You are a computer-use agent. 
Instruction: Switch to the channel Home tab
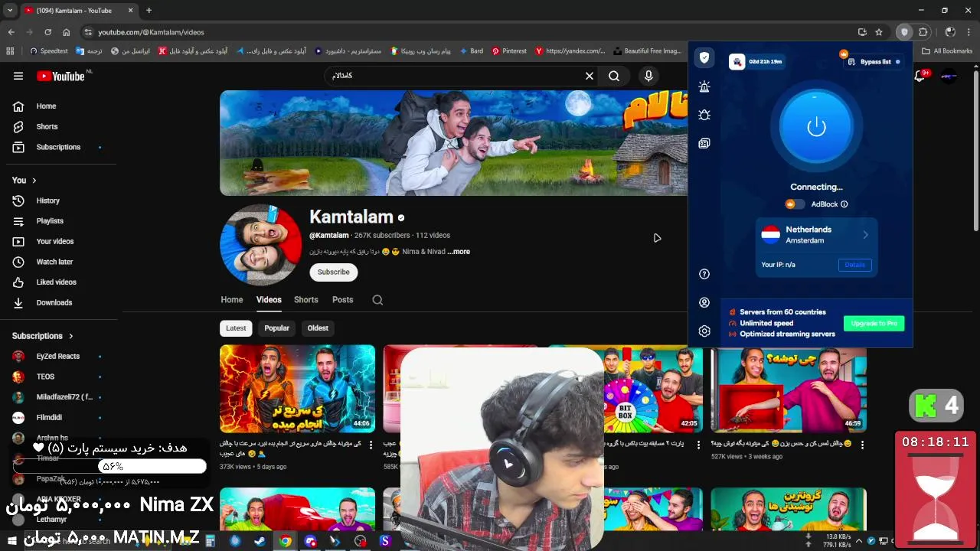232,300
